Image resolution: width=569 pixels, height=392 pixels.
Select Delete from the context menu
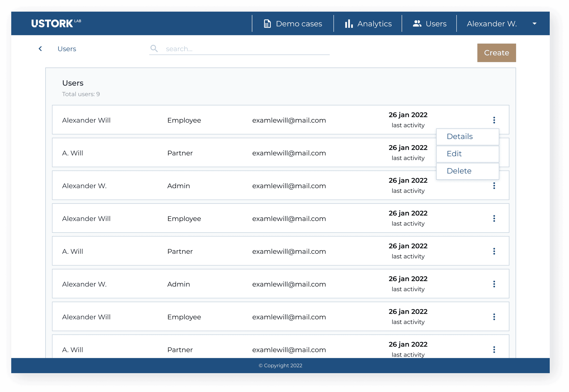coord(459,171)
